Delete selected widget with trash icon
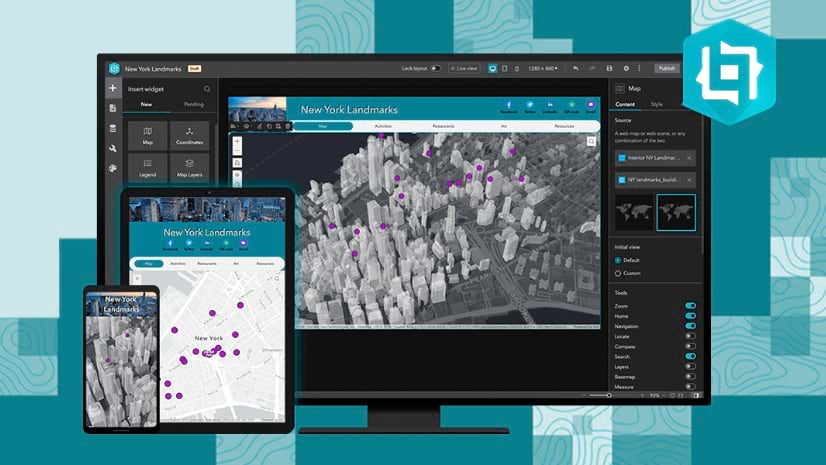Image resolution: width=826 pixels, height=465 pixels. (x=288, y=126)
